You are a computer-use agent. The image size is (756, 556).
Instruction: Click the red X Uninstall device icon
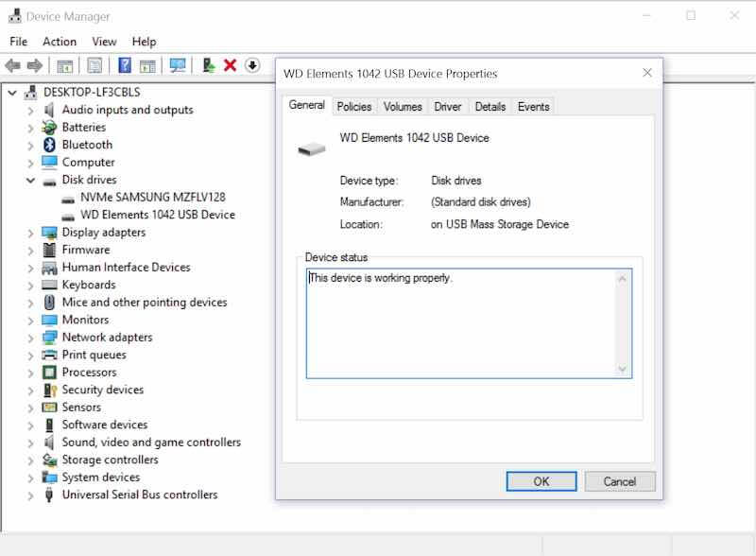[x=230, y=65]
